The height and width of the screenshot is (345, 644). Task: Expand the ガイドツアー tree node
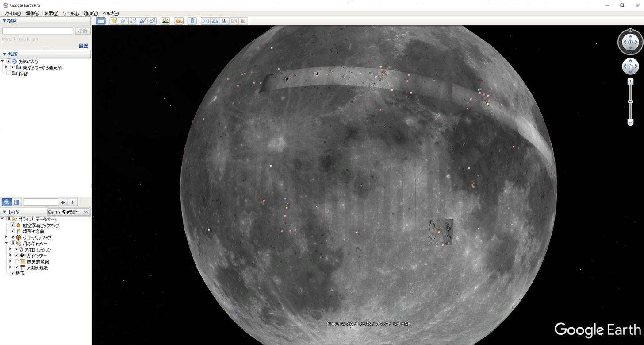[x=10, y=256]
